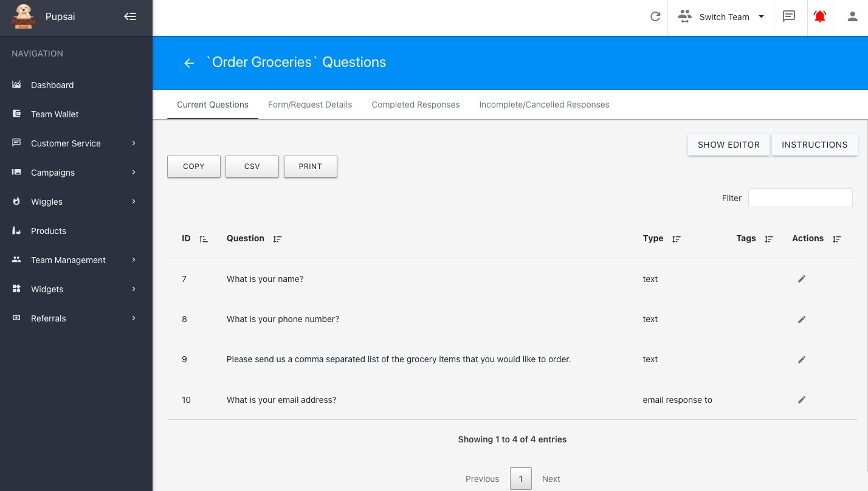Open the user account profile icon
Viewport: 868px width, 491px height.
(x=852, y=17)
